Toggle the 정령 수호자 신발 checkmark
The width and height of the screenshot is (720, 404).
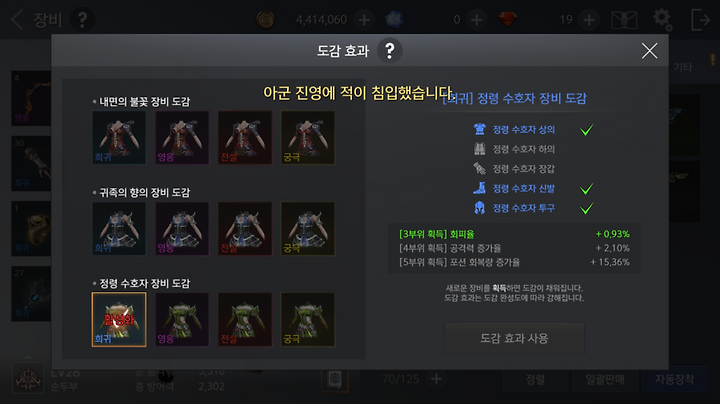click(586, 189)
